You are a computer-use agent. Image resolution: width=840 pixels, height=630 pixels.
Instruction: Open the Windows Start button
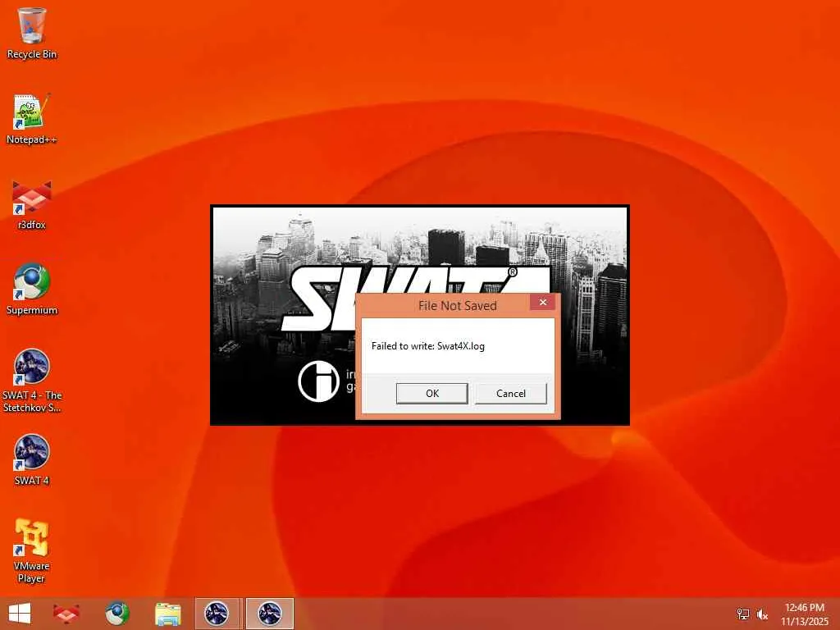20,614
